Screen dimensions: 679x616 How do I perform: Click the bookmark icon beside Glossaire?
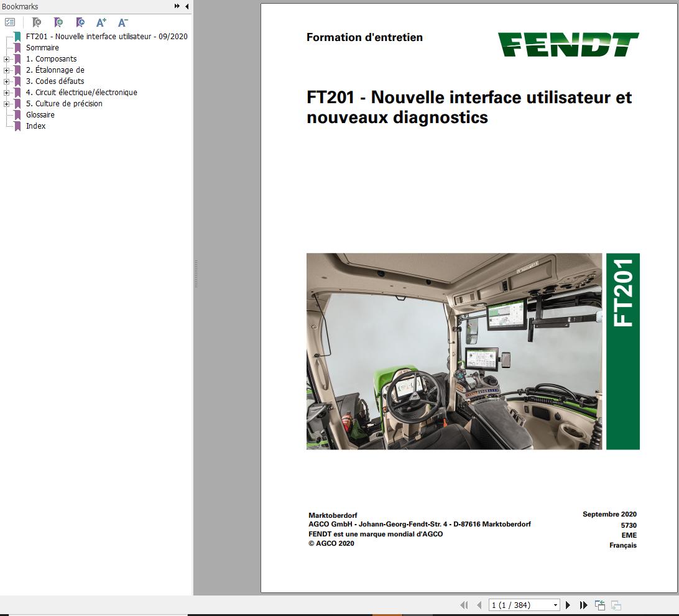tap(17, 115)
